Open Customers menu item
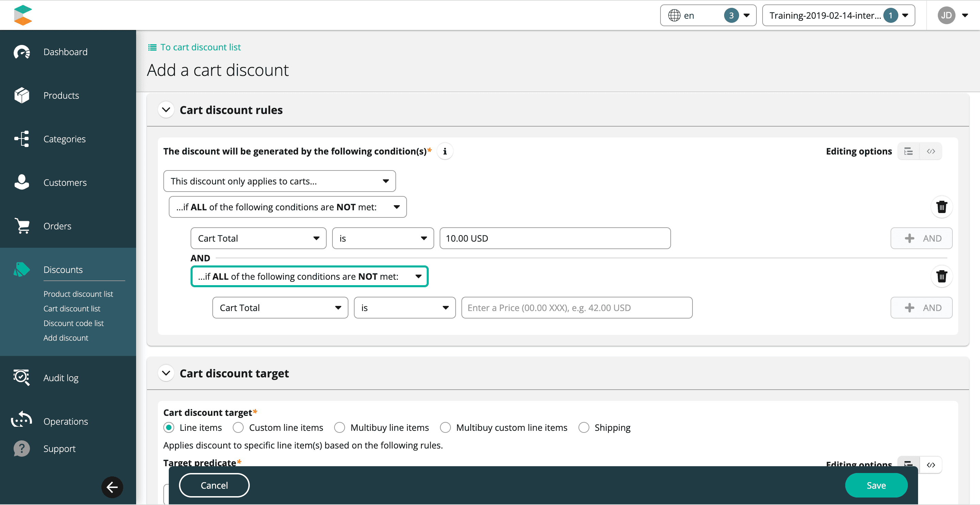This screenshot has width=980, height=505. (x=65, y=182)
